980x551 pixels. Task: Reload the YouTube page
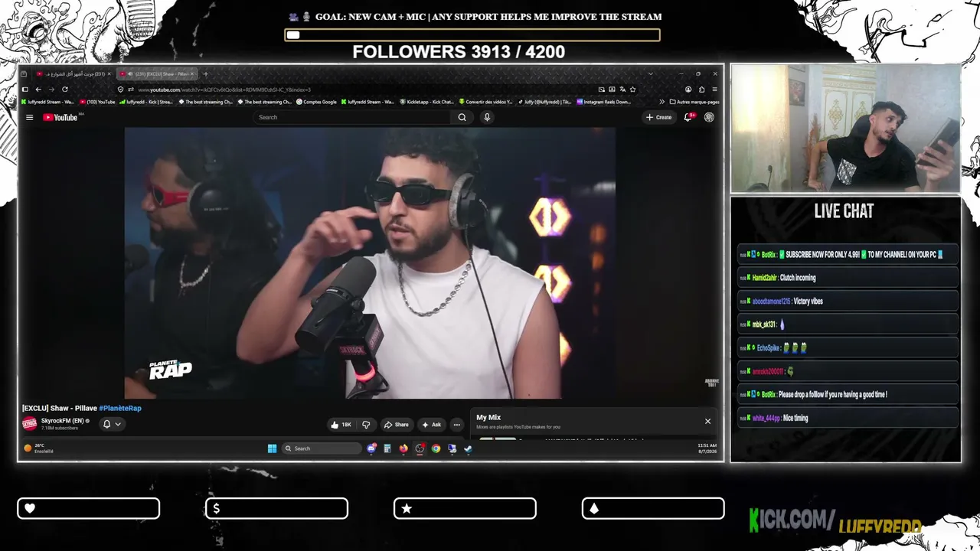click(x=64, y=90)
